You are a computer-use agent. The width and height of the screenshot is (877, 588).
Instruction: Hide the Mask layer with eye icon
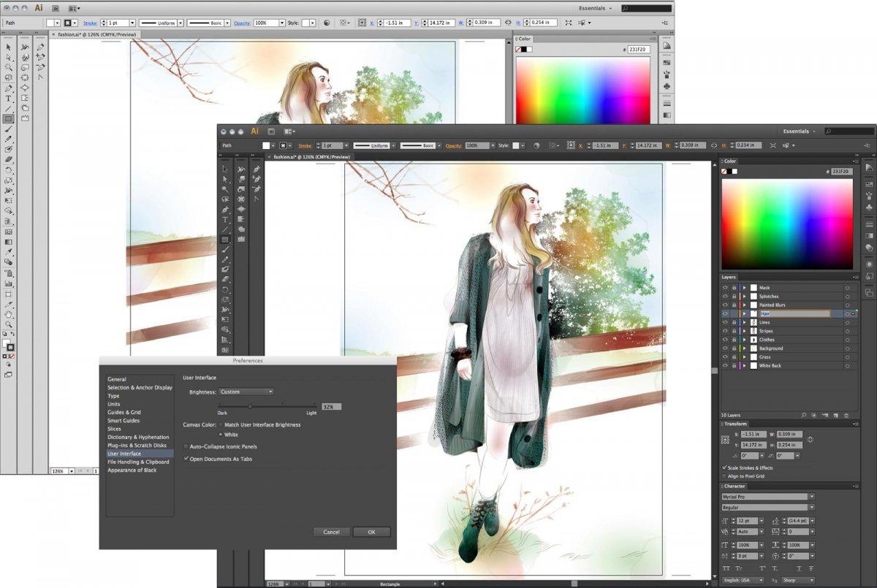pyautogui.click(x=725, y=288)
